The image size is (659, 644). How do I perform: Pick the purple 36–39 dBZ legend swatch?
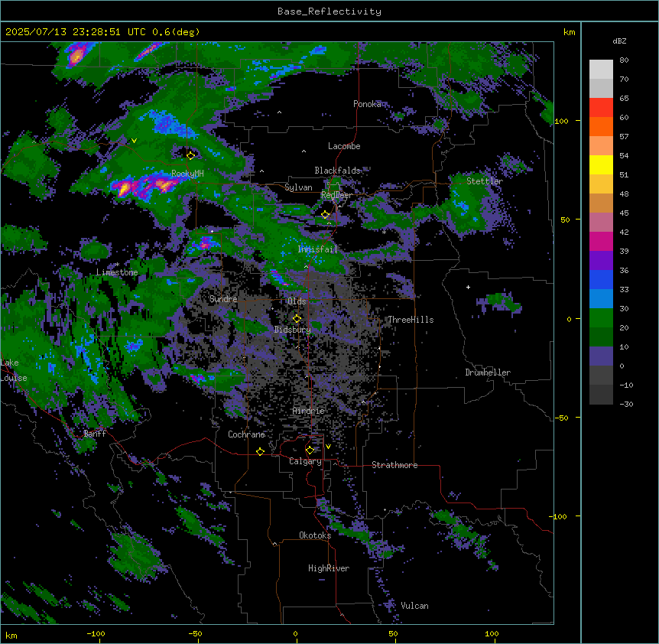601,261
